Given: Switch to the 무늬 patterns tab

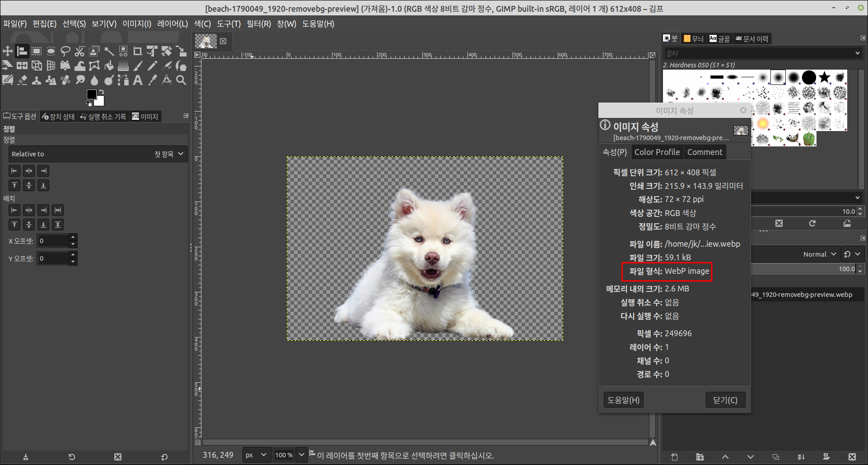Looking at the screenshot, I should click(x=693, y=39).
